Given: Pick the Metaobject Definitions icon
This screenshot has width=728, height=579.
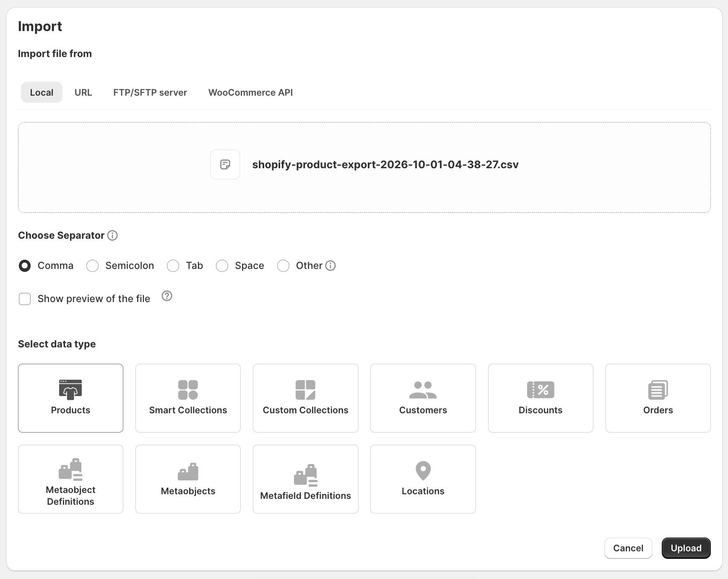Looking at the screenshot, I should click(x=70, y=469).
